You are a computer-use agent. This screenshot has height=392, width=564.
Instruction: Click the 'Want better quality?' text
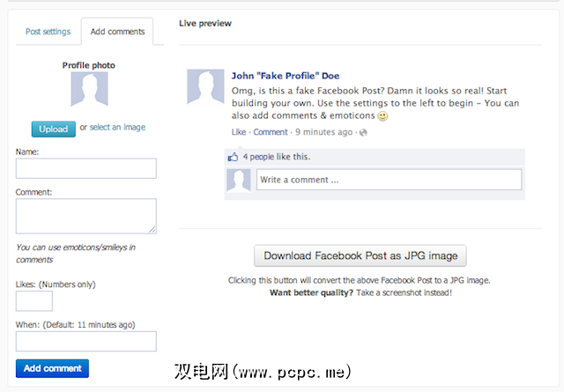coord(311,292)
